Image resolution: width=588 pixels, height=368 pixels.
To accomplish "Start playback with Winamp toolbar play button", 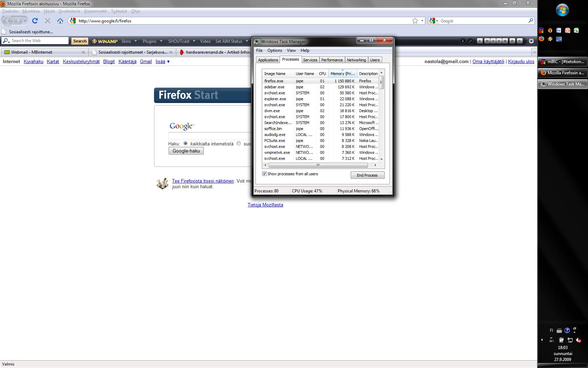I will coord(493,41).
